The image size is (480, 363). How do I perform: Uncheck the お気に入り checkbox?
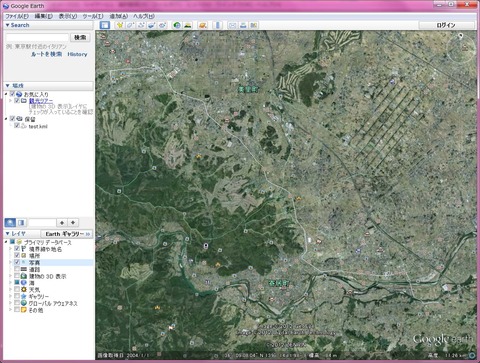coord(12,94)
